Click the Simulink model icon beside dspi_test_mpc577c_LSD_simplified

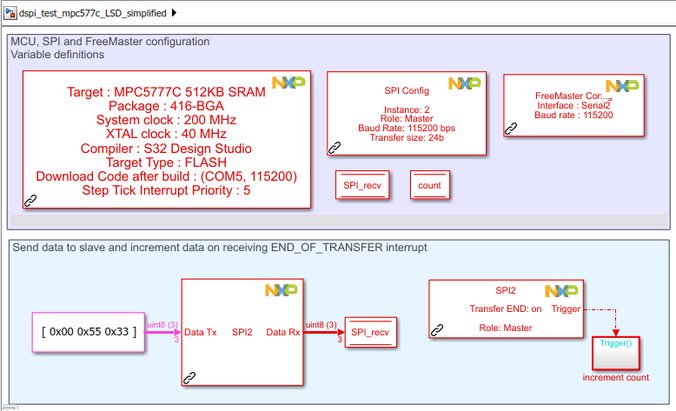coord(10,13)
